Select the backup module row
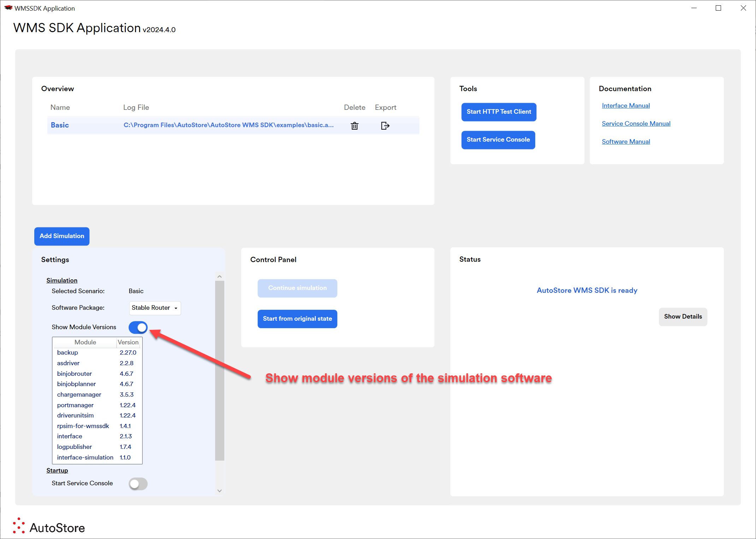 [x=97, y=353]
